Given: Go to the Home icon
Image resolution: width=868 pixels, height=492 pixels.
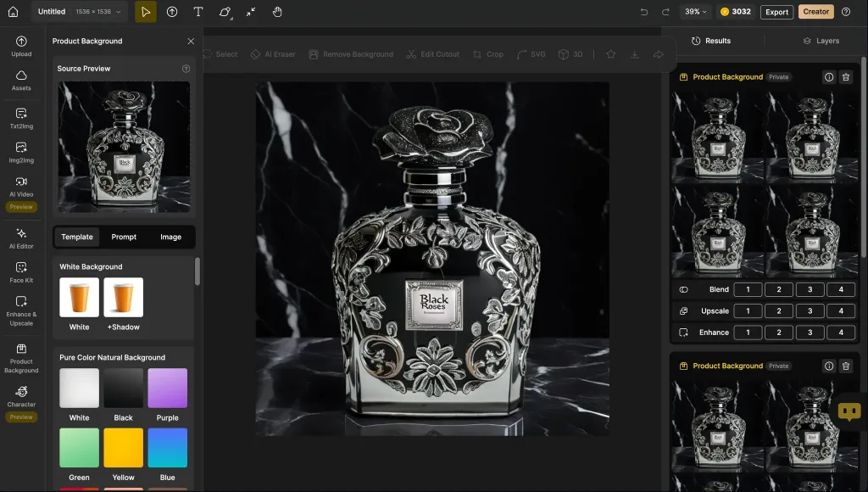Looking at the screenshot, I should pos(14,12).
